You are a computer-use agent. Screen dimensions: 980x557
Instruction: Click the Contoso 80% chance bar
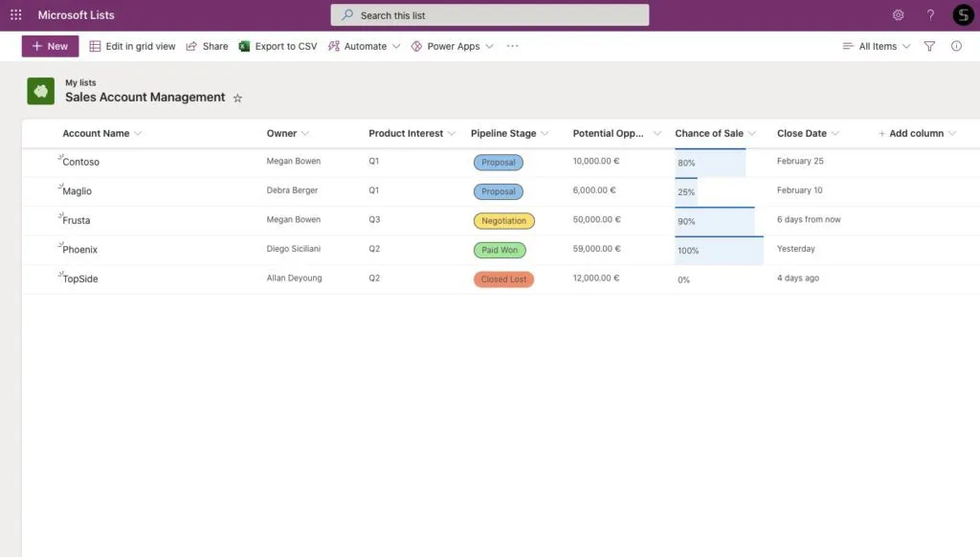click(710, 163)
